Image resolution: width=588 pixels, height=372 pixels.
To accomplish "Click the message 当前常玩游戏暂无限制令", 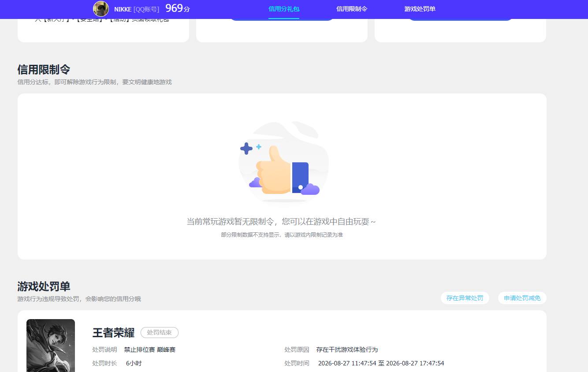I will tap(281, 222).
